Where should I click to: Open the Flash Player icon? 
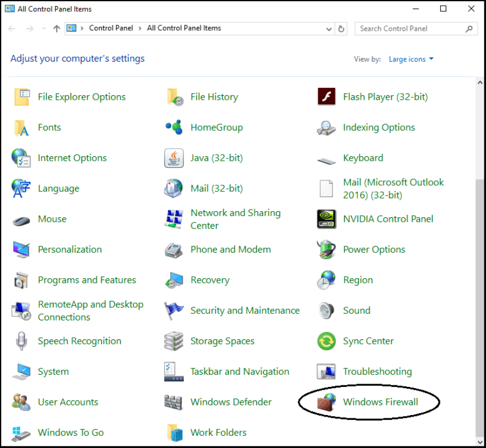pyautogui.click(x=326, y=96)
